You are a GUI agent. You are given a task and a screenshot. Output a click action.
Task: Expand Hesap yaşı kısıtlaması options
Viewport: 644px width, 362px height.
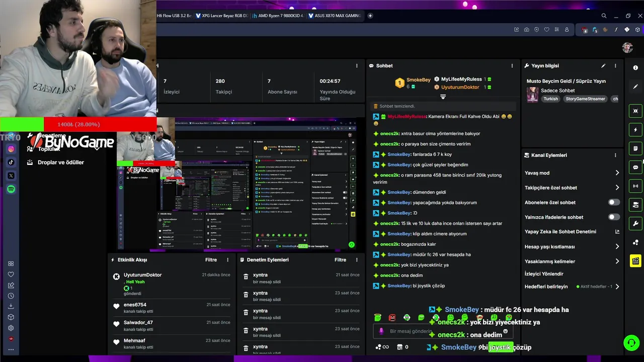pos(617,246)
